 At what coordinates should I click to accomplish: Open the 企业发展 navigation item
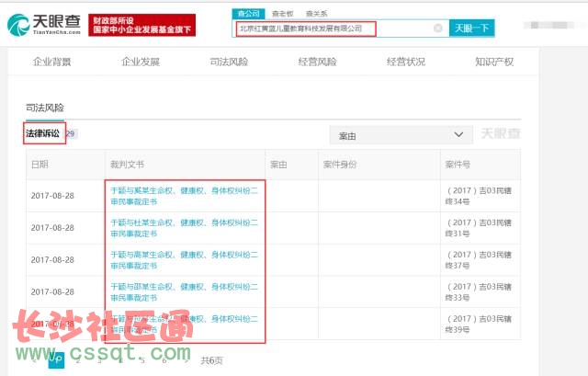point(141,62)
